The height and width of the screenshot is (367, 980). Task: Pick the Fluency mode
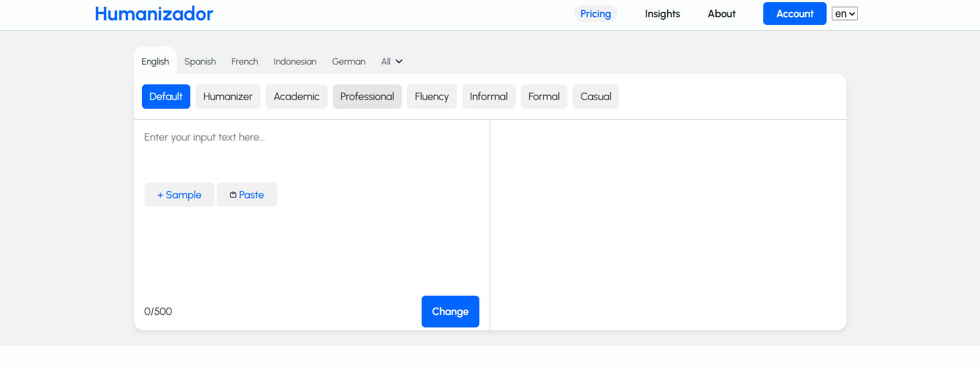[432, 96]
